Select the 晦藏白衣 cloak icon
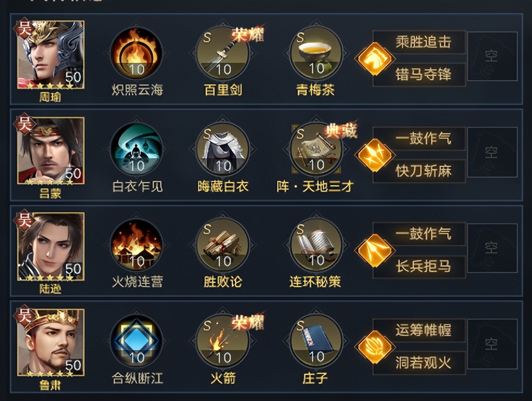Screen dimensions: 532x401 [223, 150]
